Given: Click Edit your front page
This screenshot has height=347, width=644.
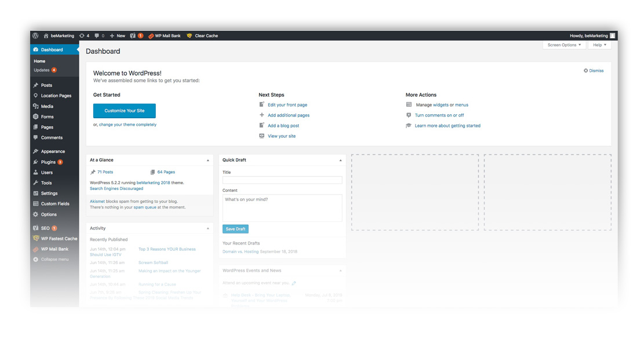Looking at the screenshot, I should pyautogui.click(x=288, y=105).
